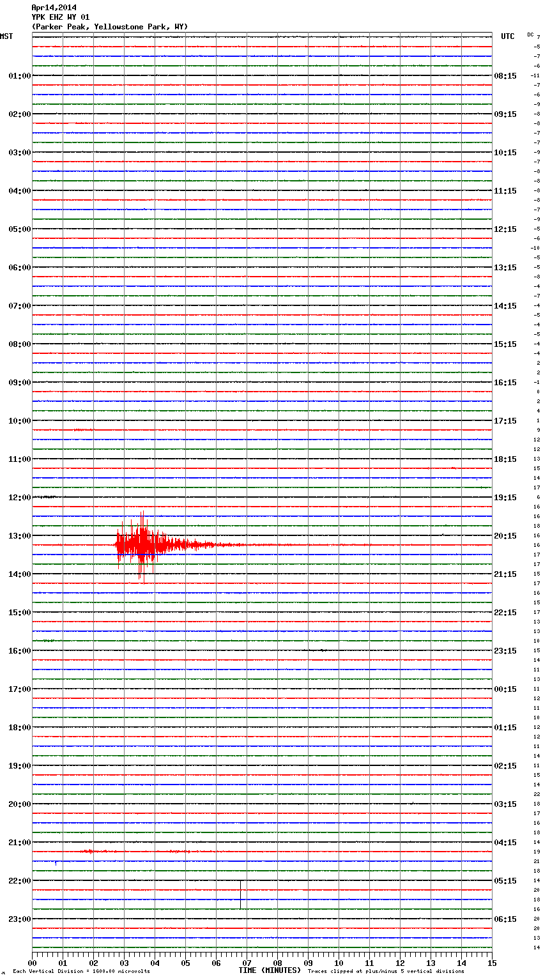This screenshot has width=543, height=980.
Task: Select the 12:15 UTC time label
Action: [505, 229]
